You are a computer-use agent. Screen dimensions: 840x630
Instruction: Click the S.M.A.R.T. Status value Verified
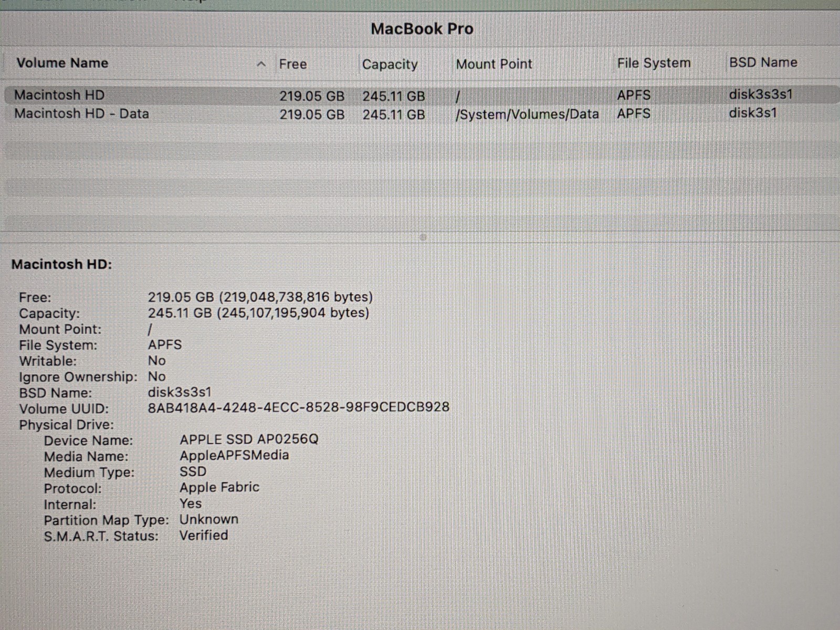(x=204, y=535)
